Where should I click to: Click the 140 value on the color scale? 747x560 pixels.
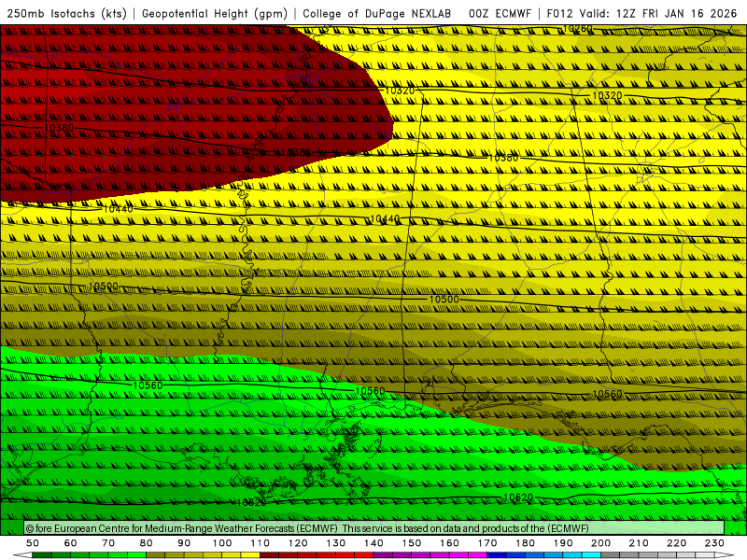coord(374,543)
